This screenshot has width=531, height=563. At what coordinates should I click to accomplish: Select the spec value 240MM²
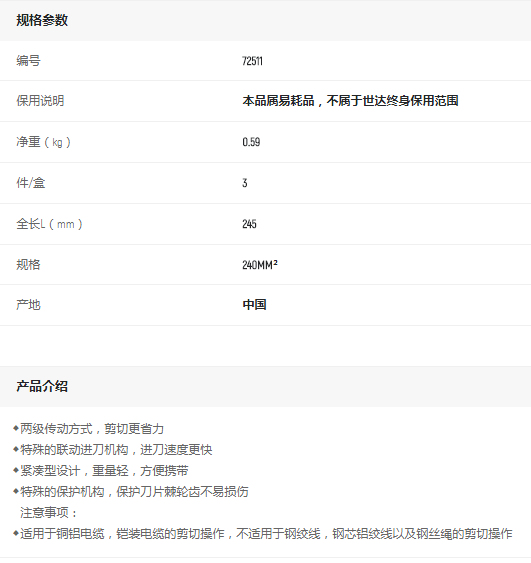click(260, 265)
